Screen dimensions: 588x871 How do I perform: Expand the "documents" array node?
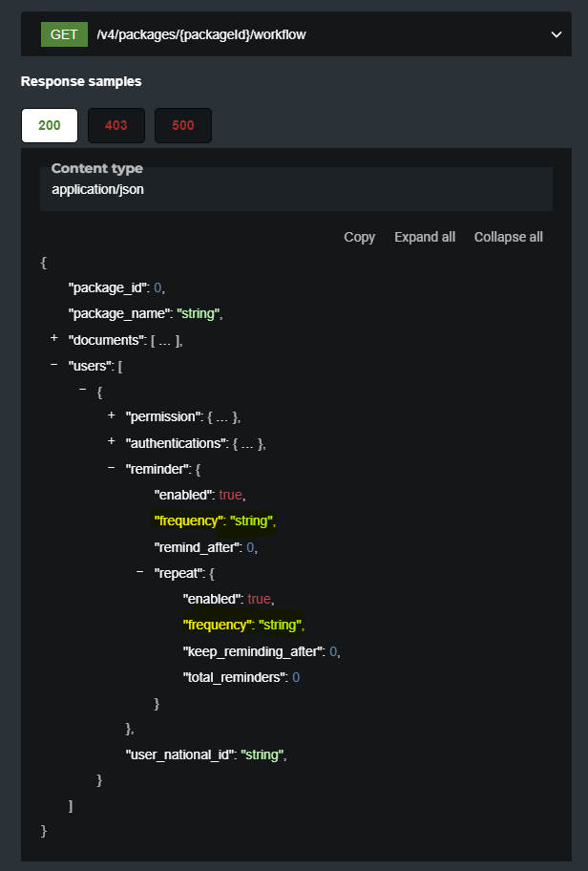54,339
